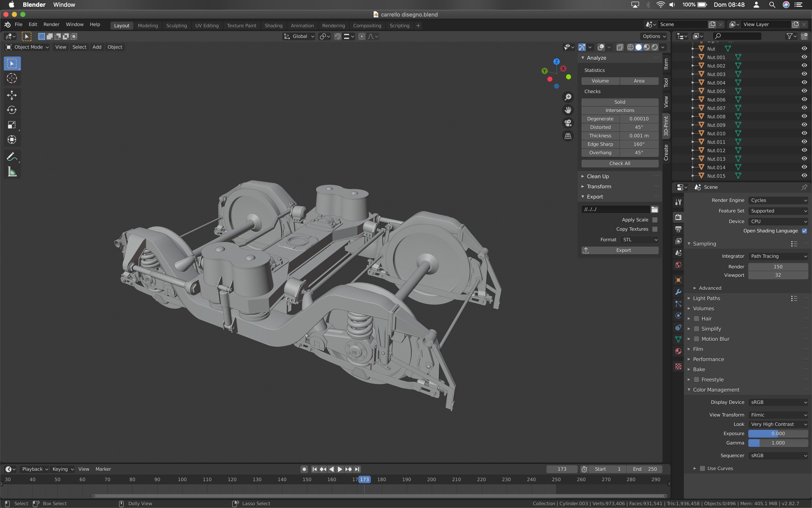The height and width of the screenshot is (508, 812).
Task: Hide Nut.010 in the outliner
Action: (x=804, y=133)
